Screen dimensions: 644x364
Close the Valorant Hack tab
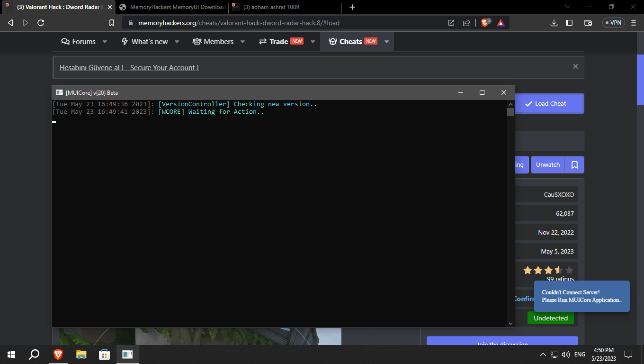click(x=110, y=7)
